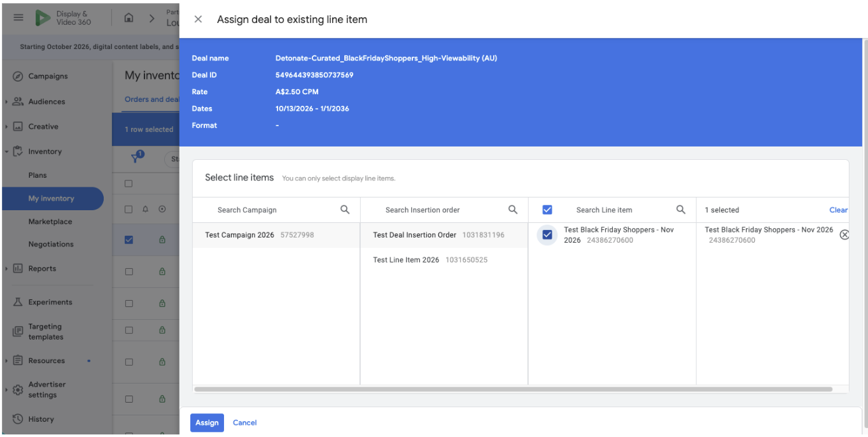The image size is (868, 437).
Task: Open Plans under Inventory
Action: coord(38,175)
